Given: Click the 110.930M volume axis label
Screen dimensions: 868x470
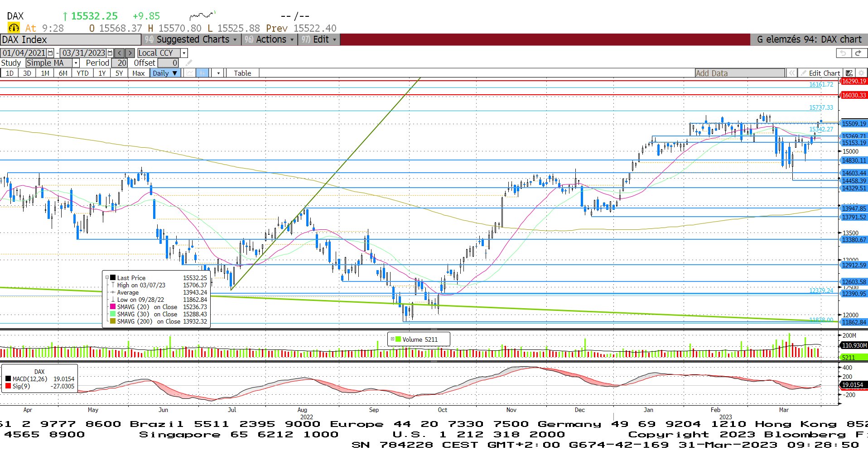Looking at the screenshot, I should (854, 345).
